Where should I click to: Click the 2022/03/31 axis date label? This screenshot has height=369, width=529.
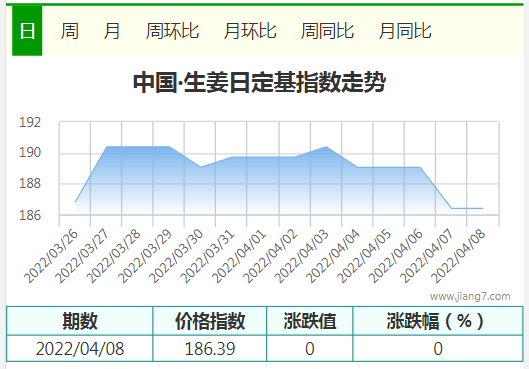(x=207, y=256)
